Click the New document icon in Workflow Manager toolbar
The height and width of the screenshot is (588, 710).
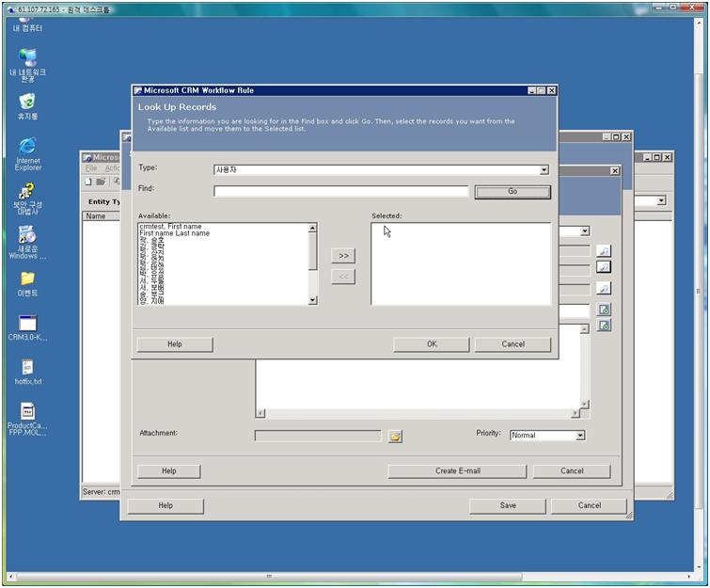coord(88,182)
